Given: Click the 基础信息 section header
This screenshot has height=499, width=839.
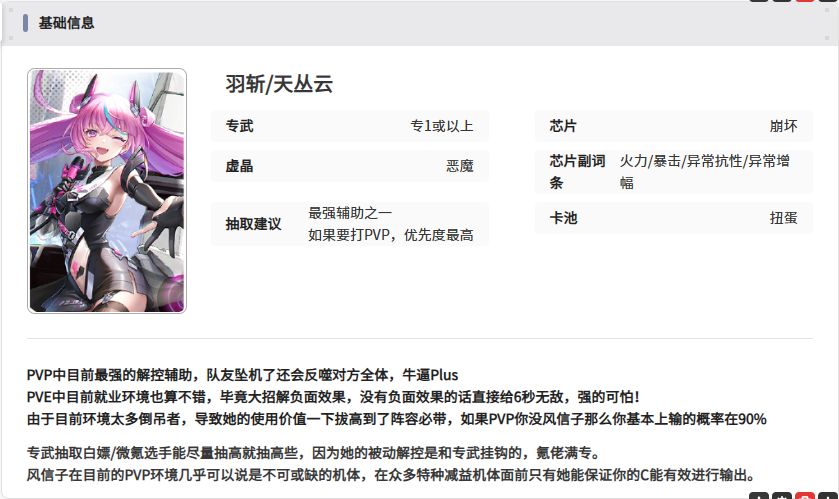Looking at the screenshot, I should click(x=66, y=23).
